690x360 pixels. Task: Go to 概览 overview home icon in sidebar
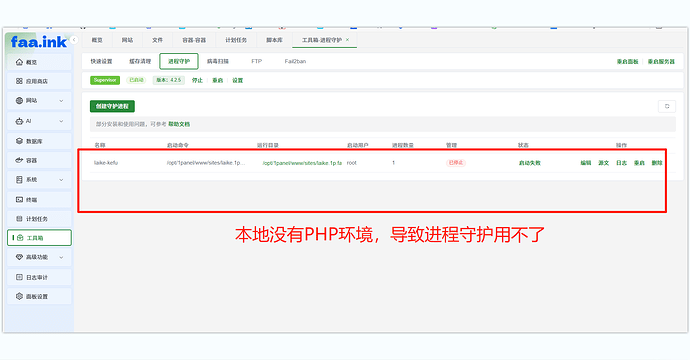pos(39,62)
